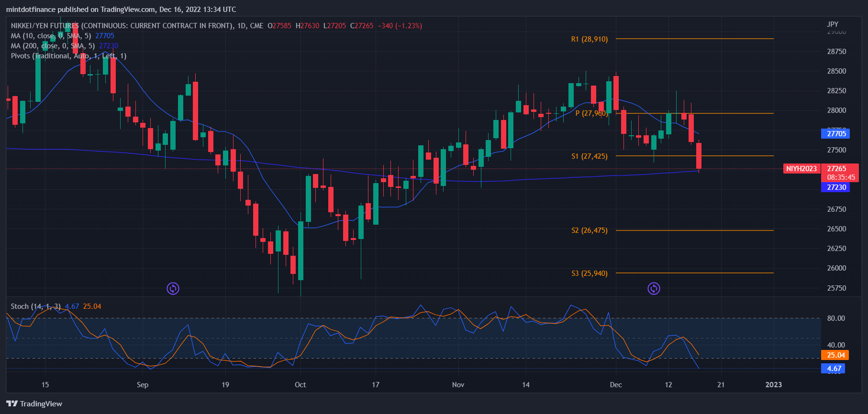The width and height of the screenshot is (868, 414).
Task: Click the contract roll icon near December
Action: [654, 288]
